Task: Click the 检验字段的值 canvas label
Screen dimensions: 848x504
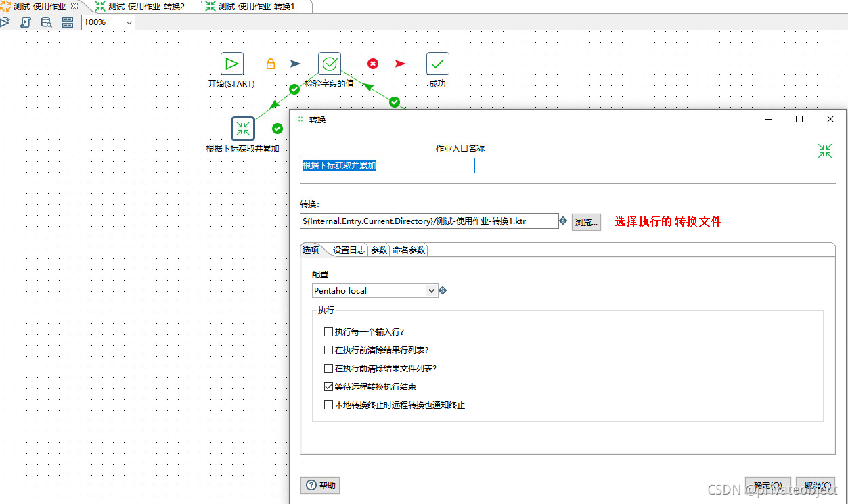Action: click(x=329, y=84)
